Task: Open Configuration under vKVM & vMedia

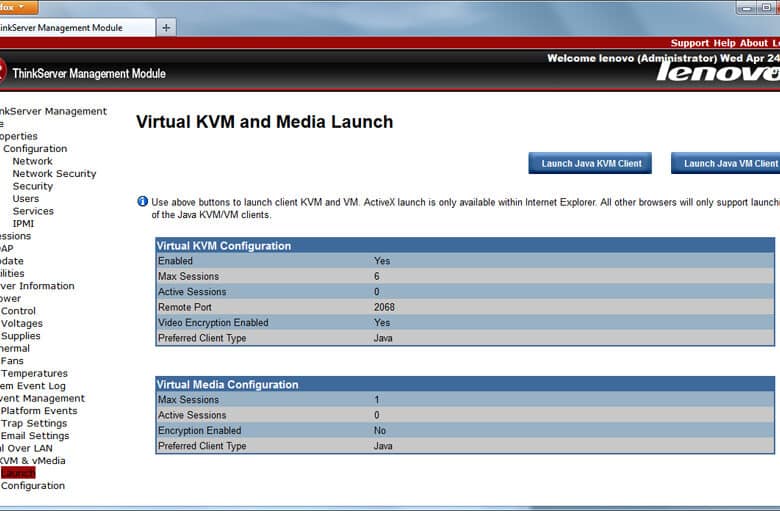Action: click(33, 486)
